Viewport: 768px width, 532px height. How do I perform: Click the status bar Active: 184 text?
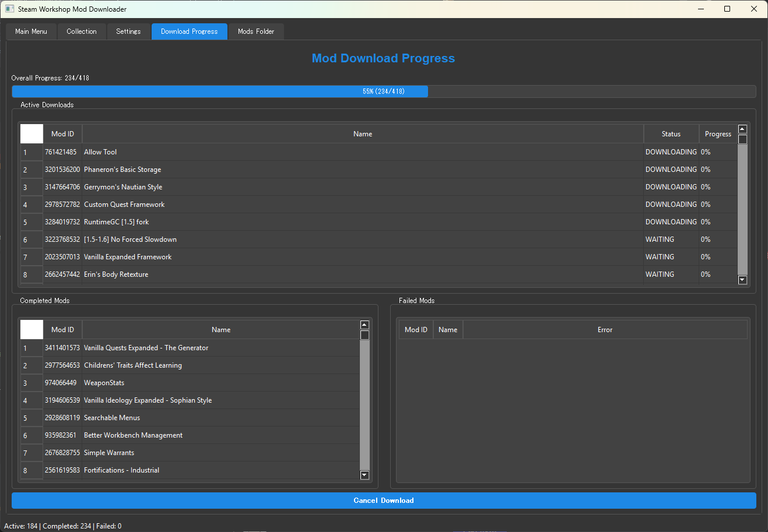click(x=20, y=526)
